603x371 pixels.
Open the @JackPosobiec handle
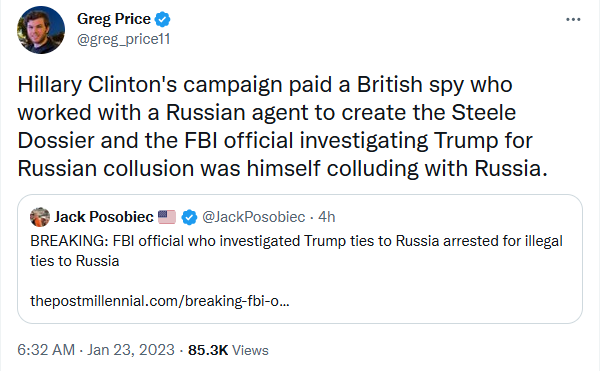254,217
